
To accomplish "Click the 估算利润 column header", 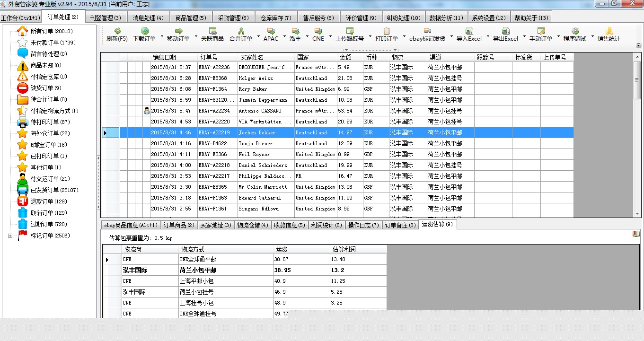I will (358, 249).
